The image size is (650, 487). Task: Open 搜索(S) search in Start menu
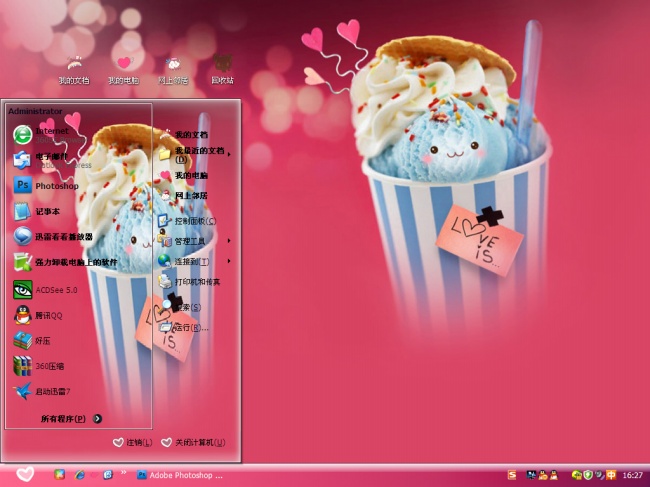[180, 307]
